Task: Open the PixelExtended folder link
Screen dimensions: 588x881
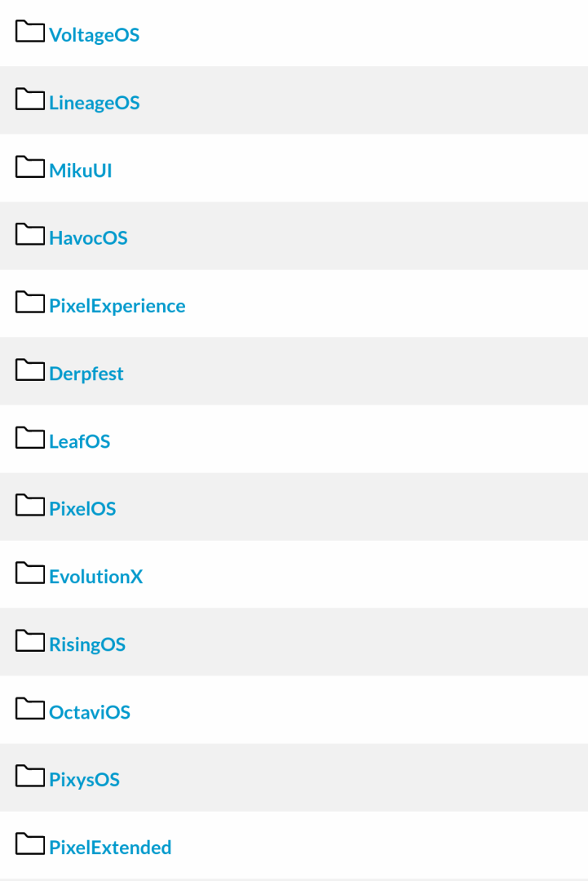Action: 110,848
